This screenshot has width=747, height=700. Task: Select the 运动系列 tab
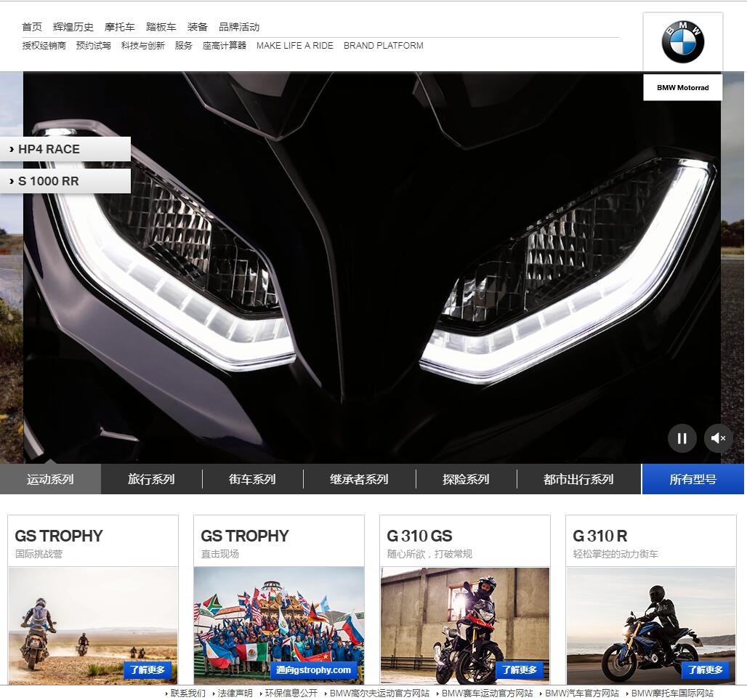click(x=50, y=479)
